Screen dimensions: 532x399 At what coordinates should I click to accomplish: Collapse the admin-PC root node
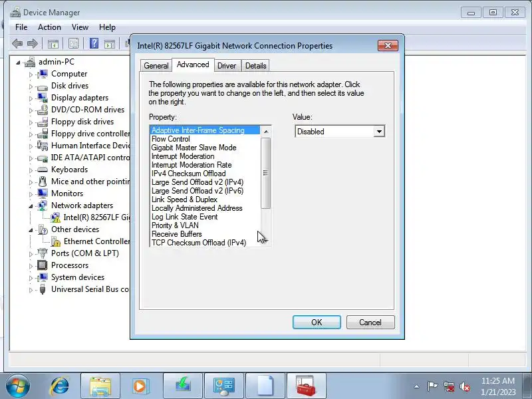[18, 63]
